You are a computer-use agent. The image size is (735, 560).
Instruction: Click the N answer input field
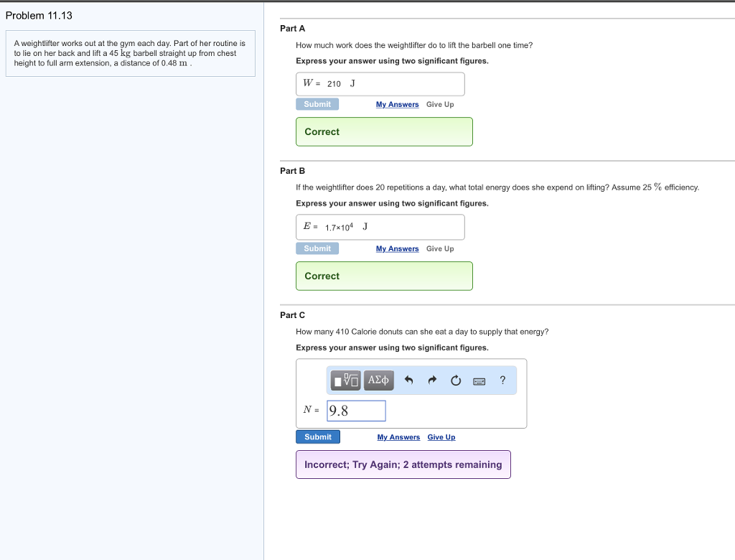[356, 411]
